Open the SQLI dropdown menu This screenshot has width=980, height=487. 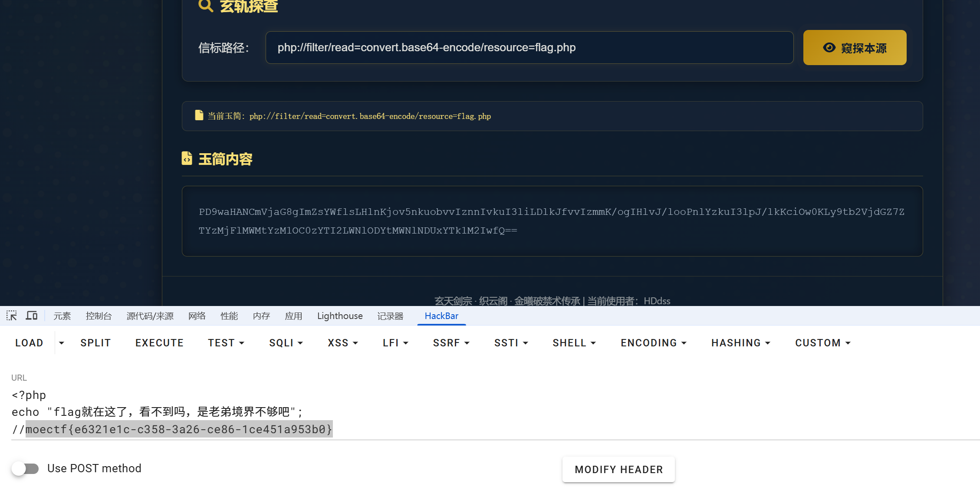(286, 343)
